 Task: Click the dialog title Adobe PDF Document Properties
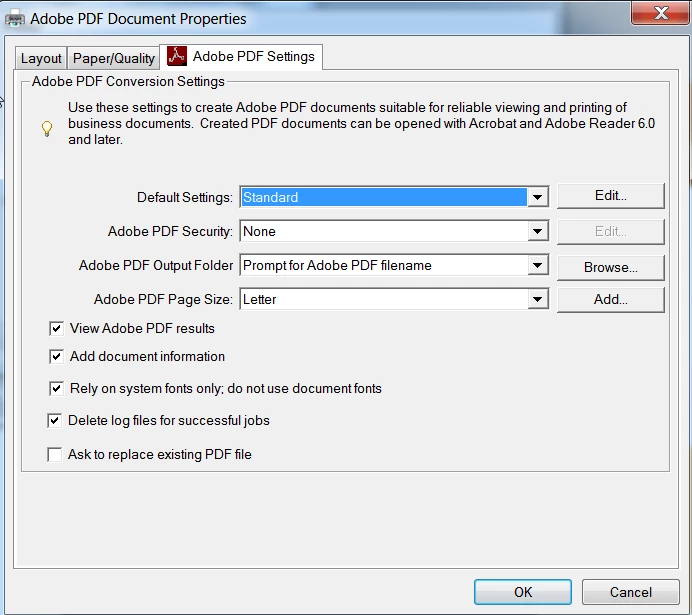coord(138,19)
